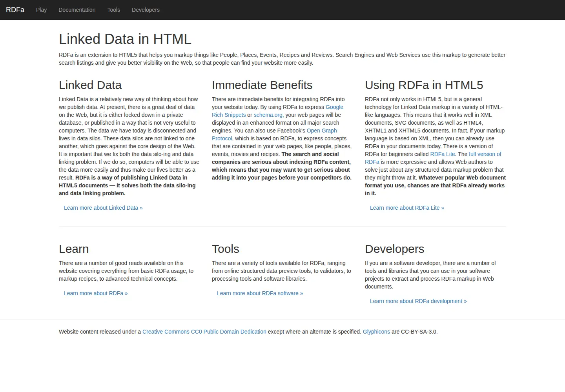Click the Learn section heading

(x=74, y=249)
